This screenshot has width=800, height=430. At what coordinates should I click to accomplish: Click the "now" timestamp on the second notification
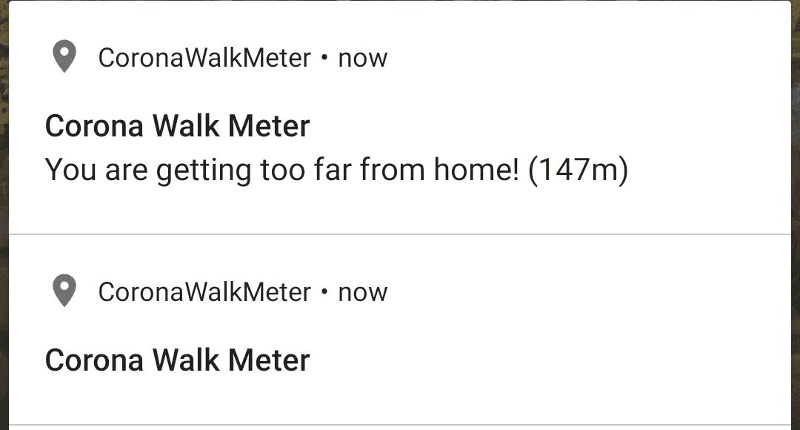[x=363, y=292]
